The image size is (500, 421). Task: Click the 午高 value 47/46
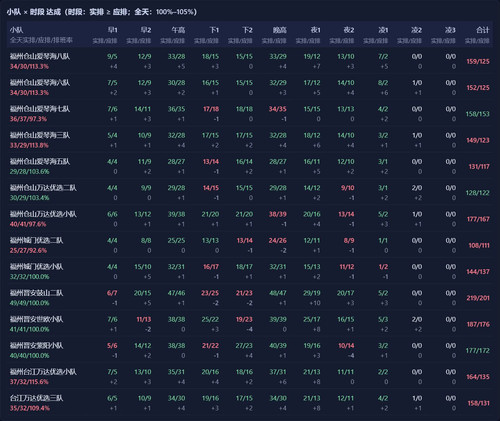click(x=176, y=293)
